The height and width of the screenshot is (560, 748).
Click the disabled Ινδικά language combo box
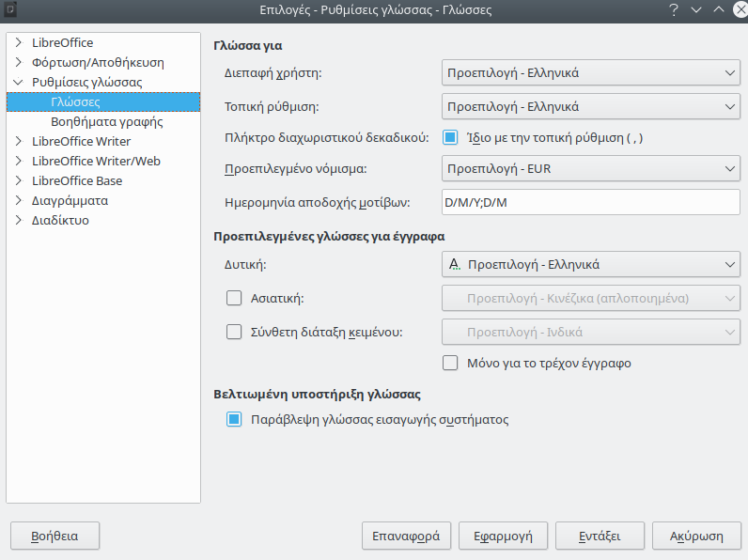(x=590, y=332)
